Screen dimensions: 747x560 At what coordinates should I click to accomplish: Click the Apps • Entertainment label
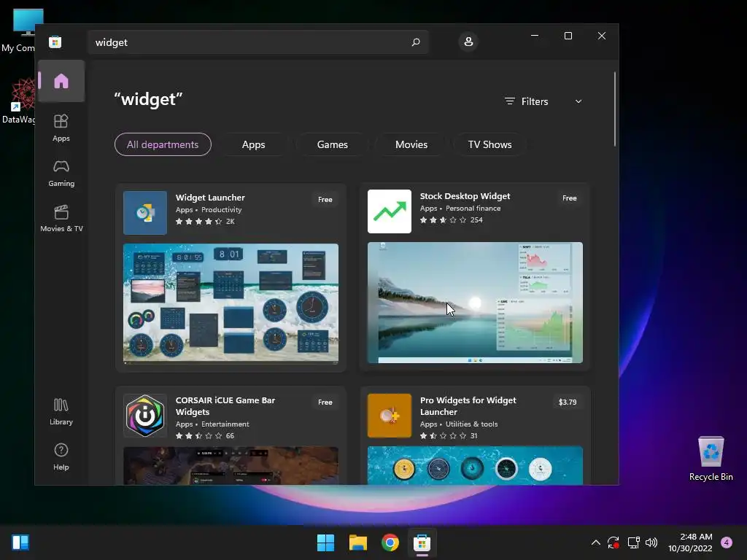212,424
